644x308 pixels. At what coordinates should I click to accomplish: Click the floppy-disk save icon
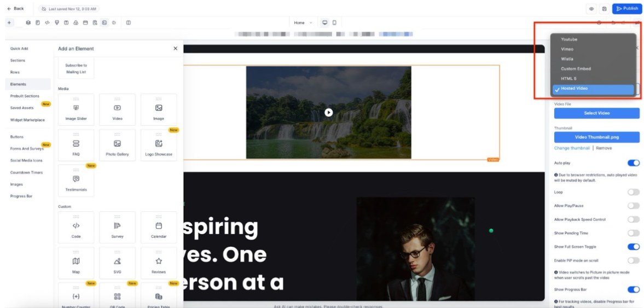[604, 9]
